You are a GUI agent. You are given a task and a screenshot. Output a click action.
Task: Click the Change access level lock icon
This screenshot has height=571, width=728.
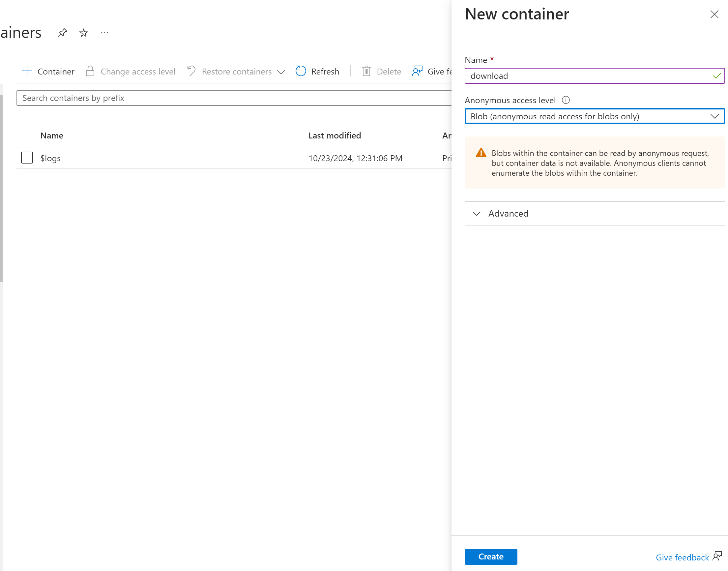pyautogui.click(x=90, y=71)
